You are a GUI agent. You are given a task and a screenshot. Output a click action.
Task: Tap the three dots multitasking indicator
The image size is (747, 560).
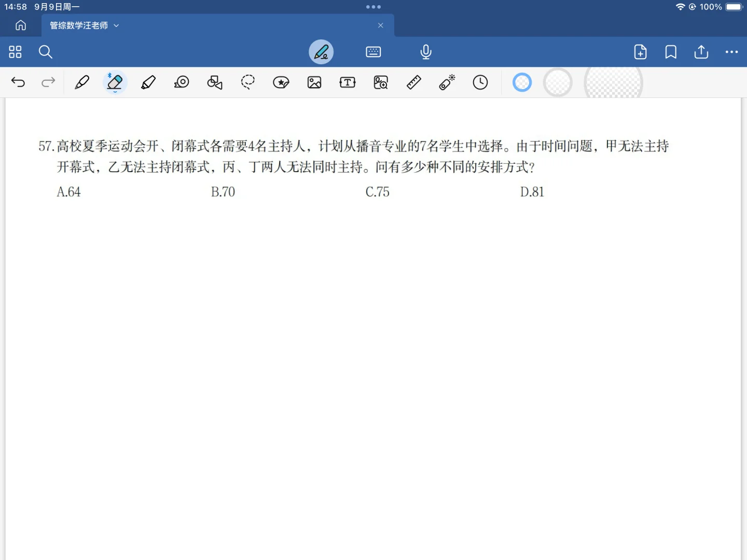coord(374,7)
